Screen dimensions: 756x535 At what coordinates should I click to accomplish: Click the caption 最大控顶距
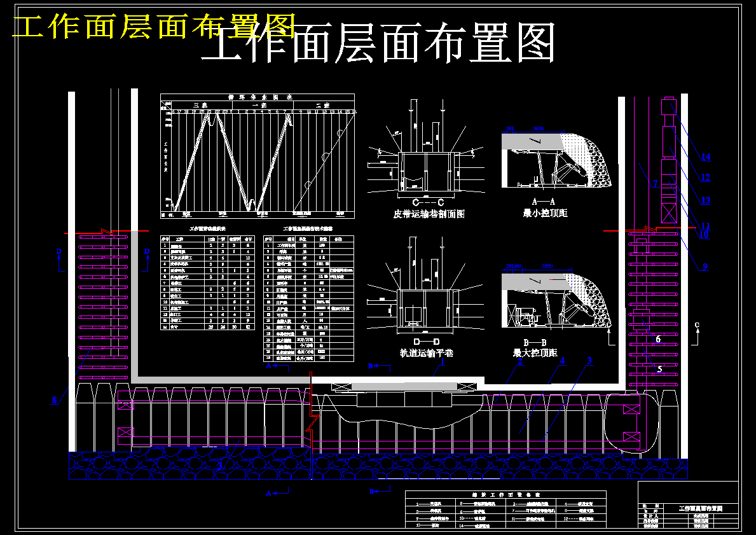click(535, 353)
